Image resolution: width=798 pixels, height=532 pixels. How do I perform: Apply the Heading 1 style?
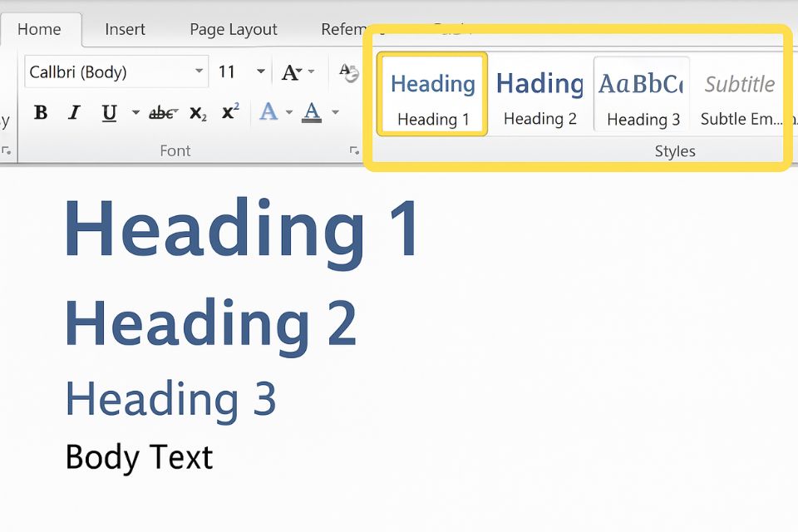(x=431, y=93)
